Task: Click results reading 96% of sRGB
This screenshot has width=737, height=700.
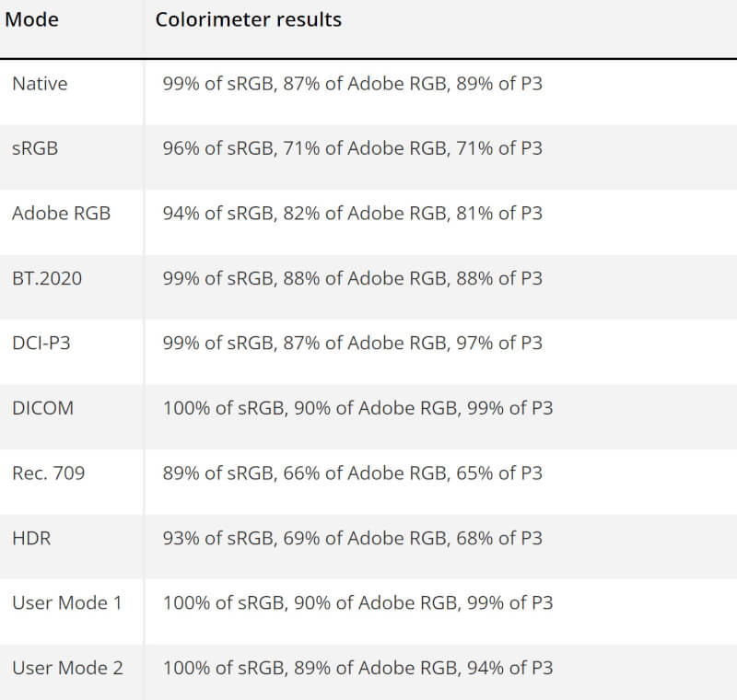Action: coord(352,148)
